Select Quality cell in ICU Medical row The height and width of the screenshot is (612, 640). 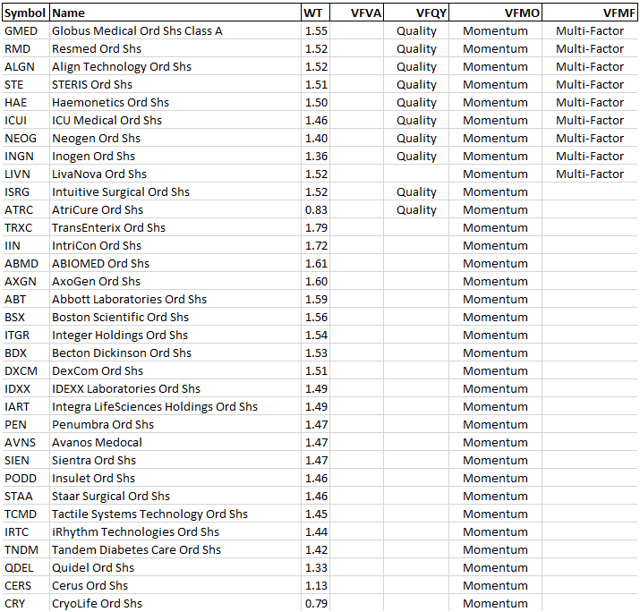416,121
